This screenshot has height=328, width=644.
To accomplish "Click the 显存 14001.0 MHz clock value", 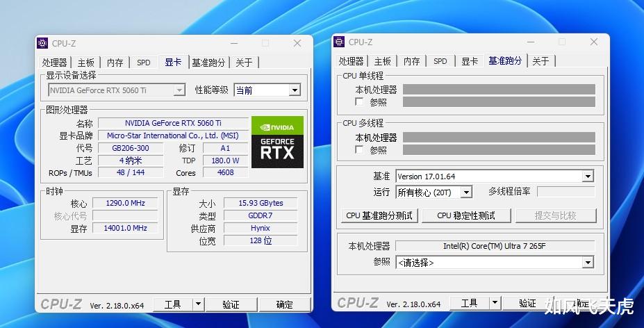I will (x=125, y=228).
